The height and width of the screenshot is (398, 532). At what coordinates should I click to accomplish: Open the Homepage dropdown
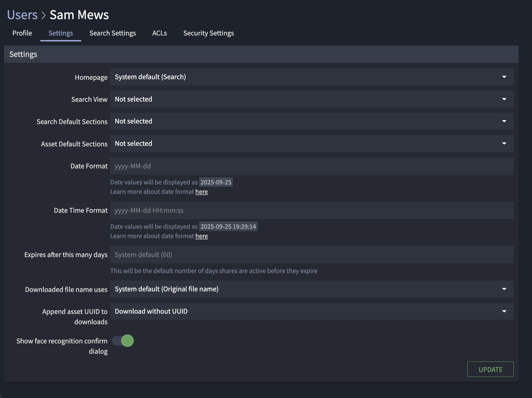point(311,77)
